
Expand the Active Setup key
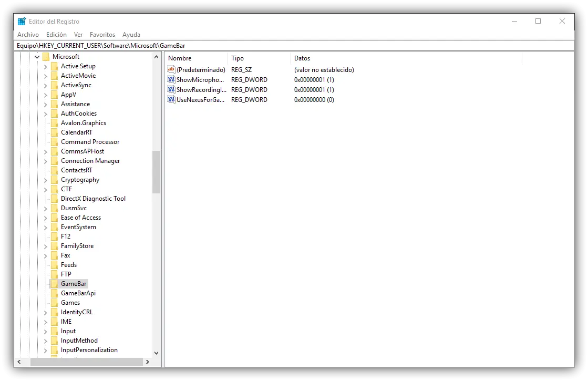tap(45, 66)
